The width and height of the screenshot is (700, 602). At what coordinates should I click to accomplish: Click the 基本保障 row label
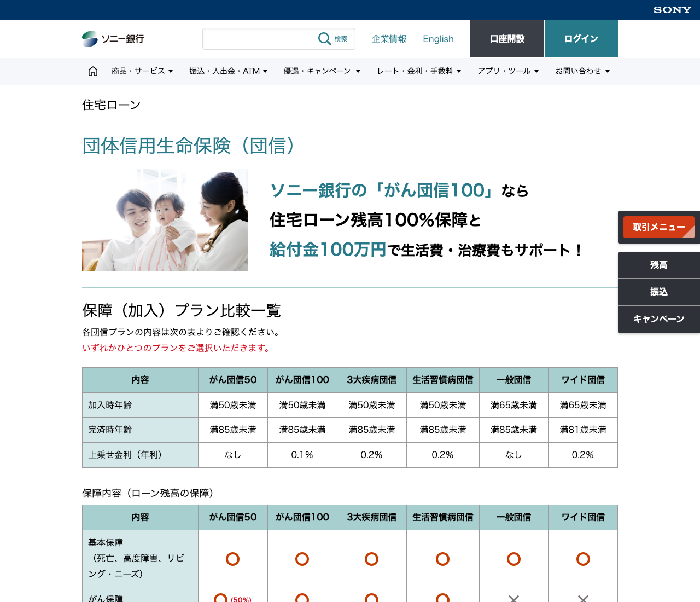coord(140,558)
